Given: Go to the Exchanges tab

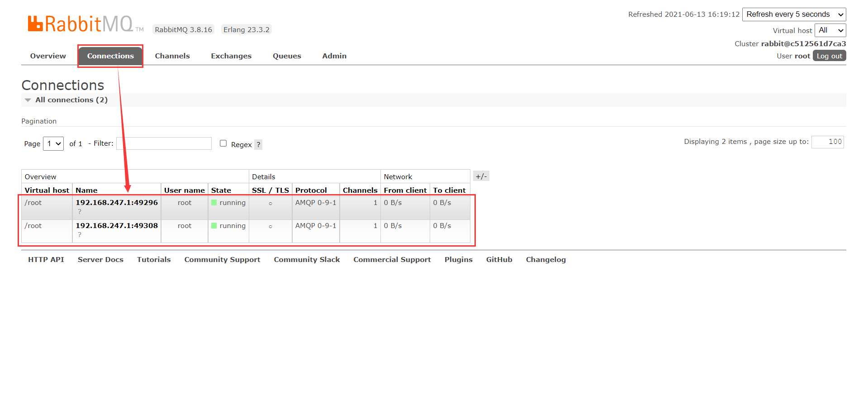Looking at the screenshot, I should point(231,56).
